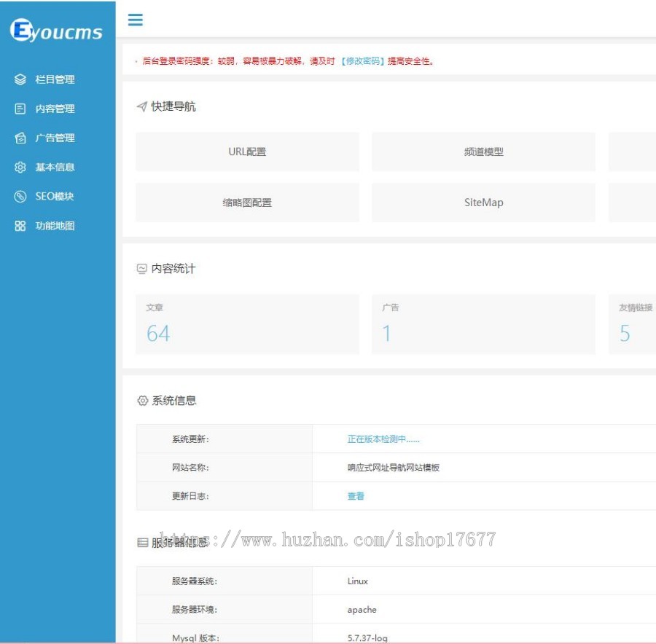The image size is (656, 644).
Task: Click the 服务器环境 row label
Action: click(195, 610)
